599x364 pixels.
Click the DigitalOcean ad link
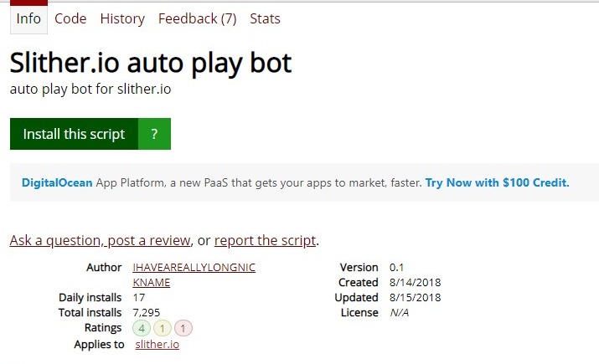pos(53,182)
